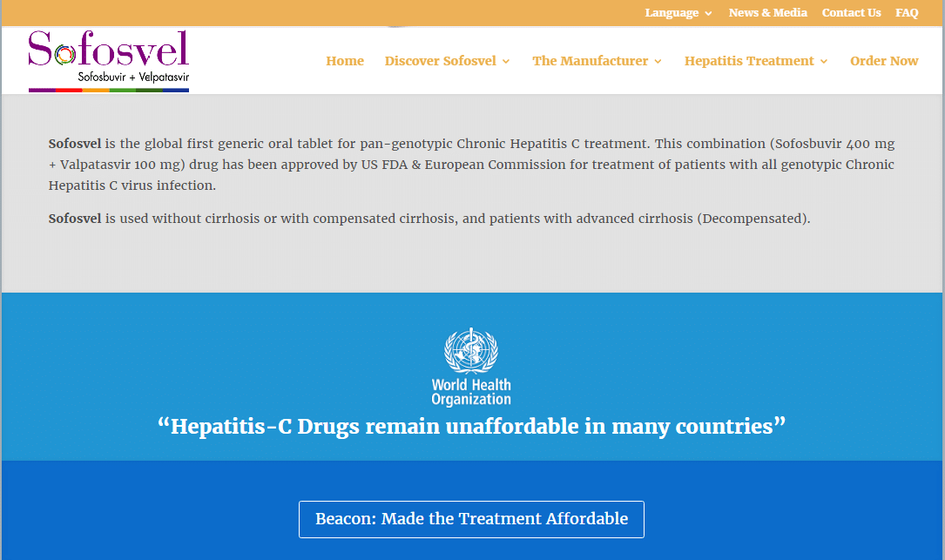Click the World Health Organization emblem
The height and width of the screenshot is (560, 945).
[x=471, y=350]
